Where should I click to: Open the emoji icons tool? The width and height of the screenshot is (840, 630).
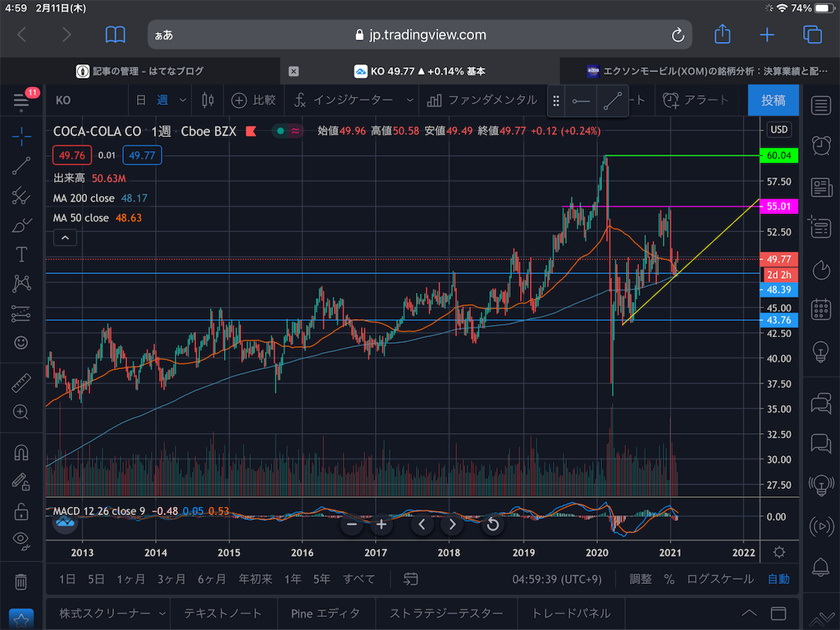pyautogui.click(x=21, y=342)
